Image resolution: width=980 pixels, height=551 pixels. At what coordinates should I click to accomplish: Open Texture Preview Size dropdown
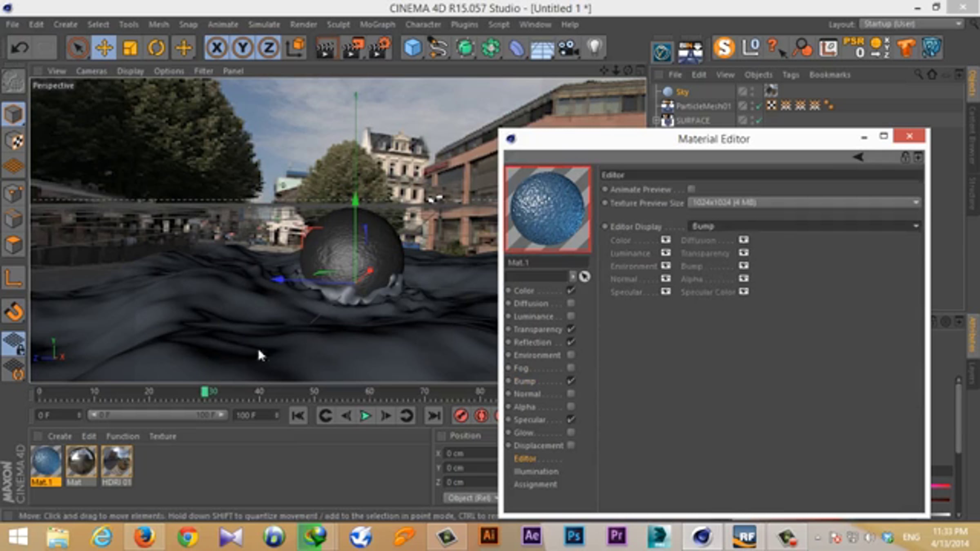point(804,202)
